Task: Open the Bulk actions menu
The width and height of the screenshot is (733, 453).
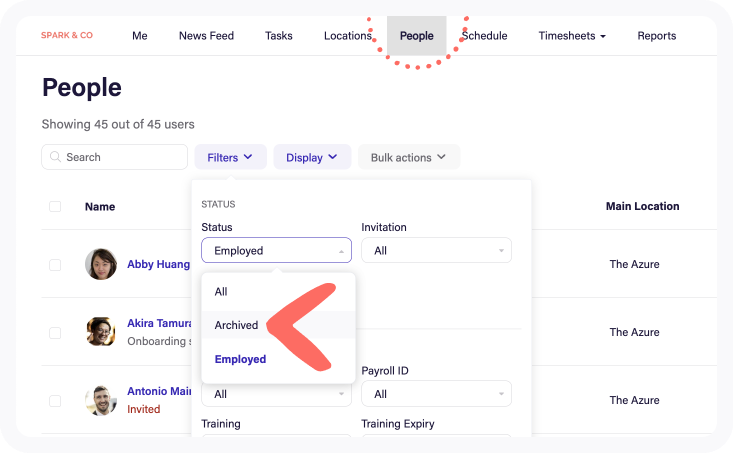Action: 409,157
